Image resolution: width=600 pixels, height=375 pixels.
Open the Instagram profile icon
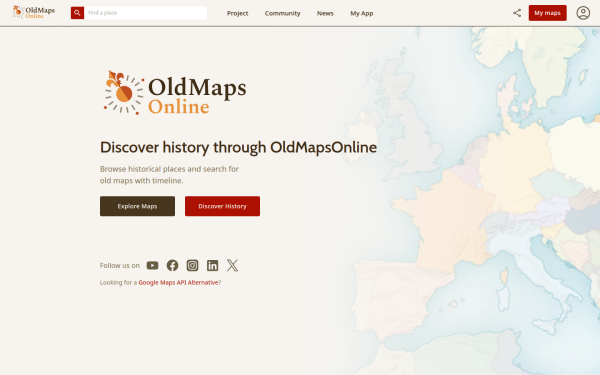(x=192, y=265)
